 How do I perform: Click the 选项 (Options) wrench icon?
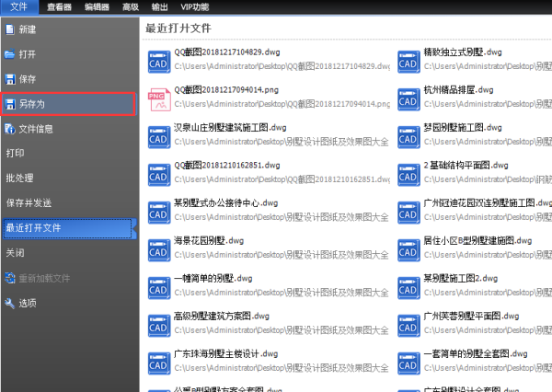click(10, 303)
